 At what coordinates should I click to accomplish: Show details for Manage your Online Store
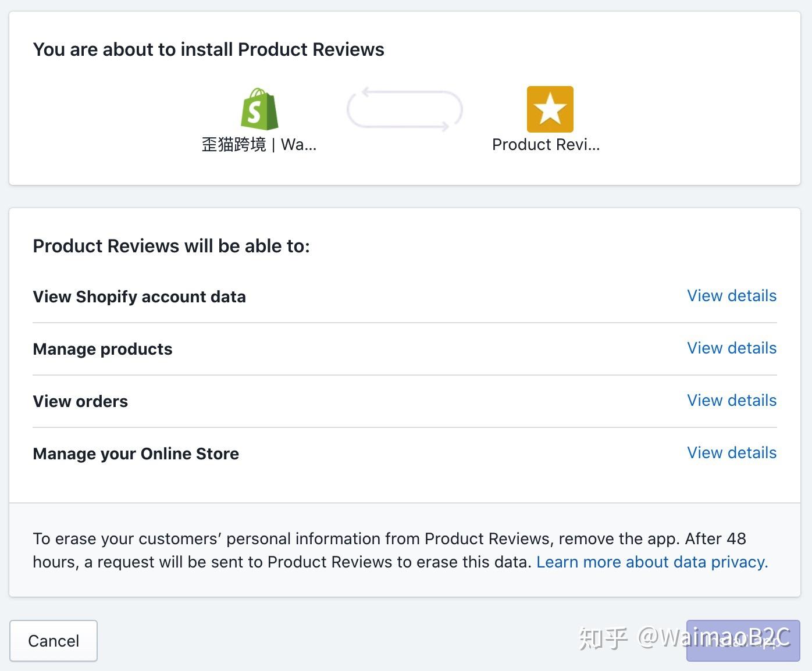pos(732,453)
